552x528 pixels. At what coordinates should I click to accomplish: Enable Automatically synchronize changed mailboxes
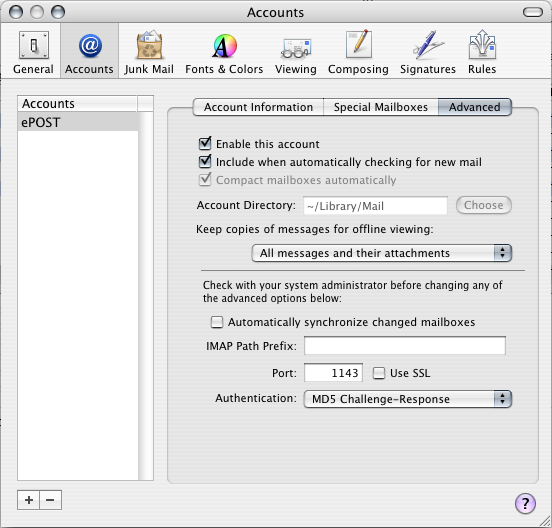[217, 322]
